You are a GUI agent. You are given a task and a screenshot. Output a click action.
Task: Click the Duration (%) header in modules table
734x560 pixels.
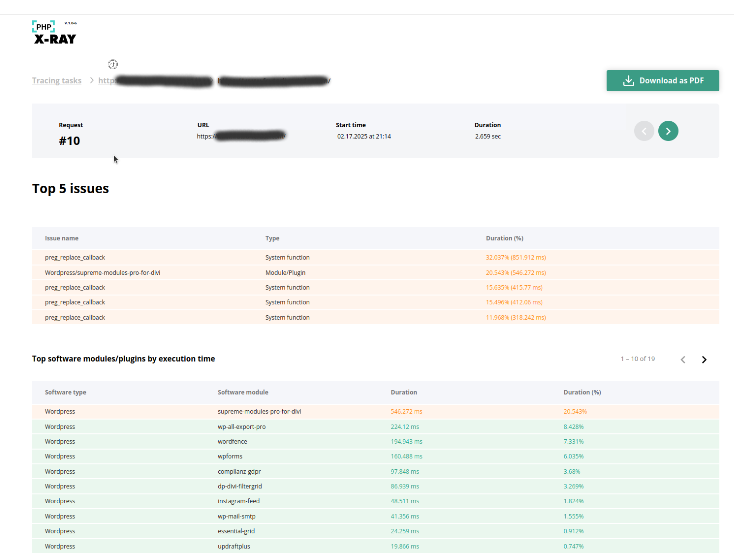(582, 392)
